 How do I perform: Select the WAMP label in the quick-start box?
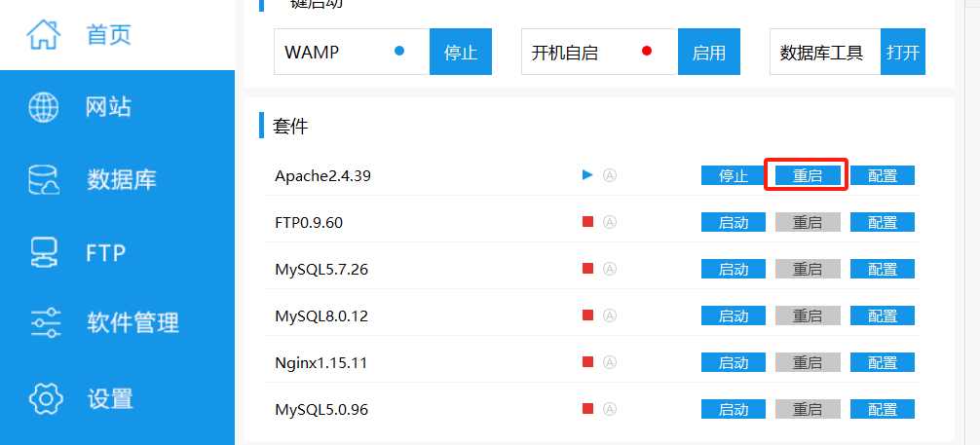click(312, 52)
